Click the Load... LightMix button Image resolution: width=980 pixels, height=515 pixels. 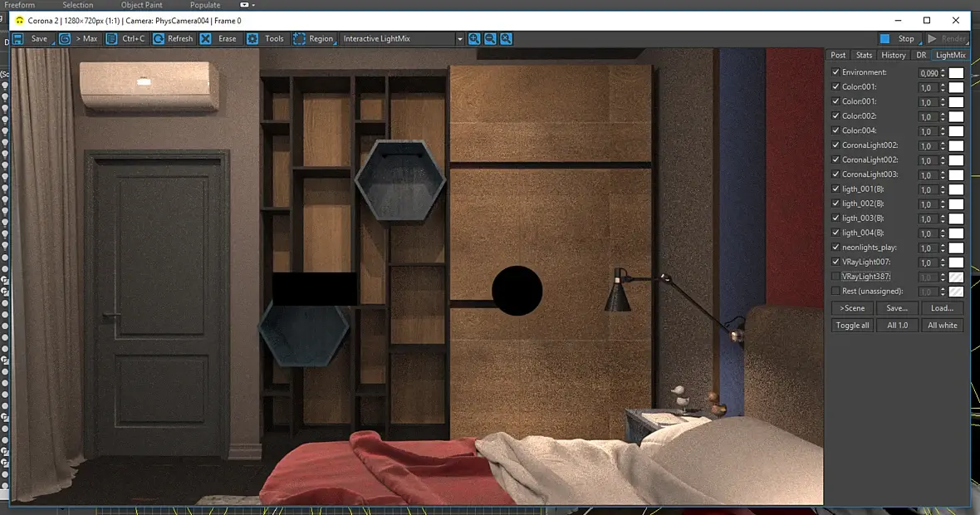[x=942, y=308]
